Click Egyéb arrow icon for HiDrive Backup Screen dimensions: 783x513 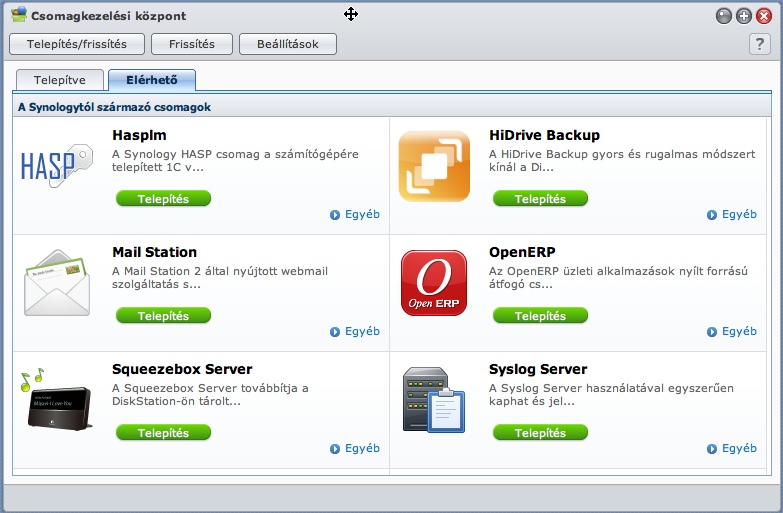[712, 215]
